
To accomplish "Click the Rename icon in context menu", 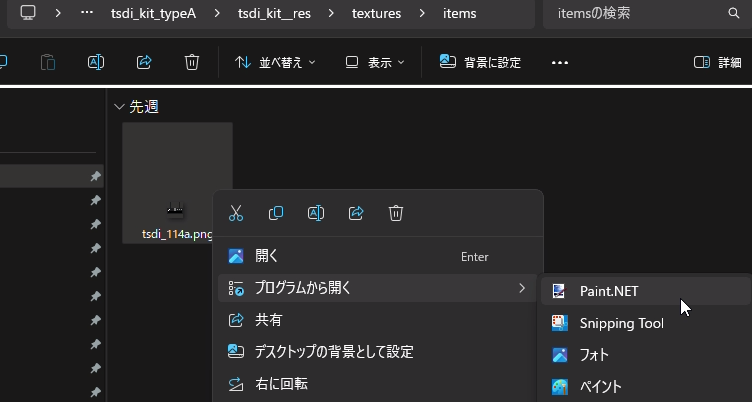I will [x=316, y=213].
